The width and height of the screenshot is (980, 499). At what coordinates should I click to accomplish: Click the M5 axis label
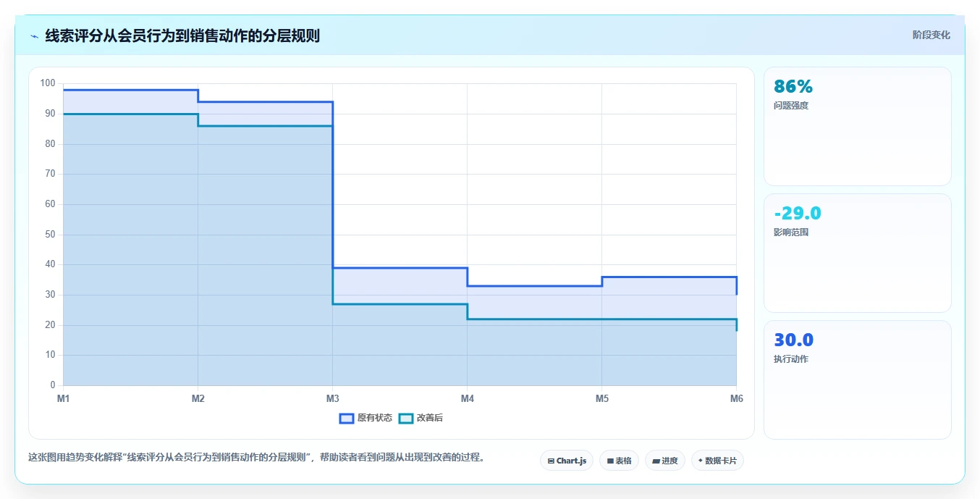click(x=601, y=398)
